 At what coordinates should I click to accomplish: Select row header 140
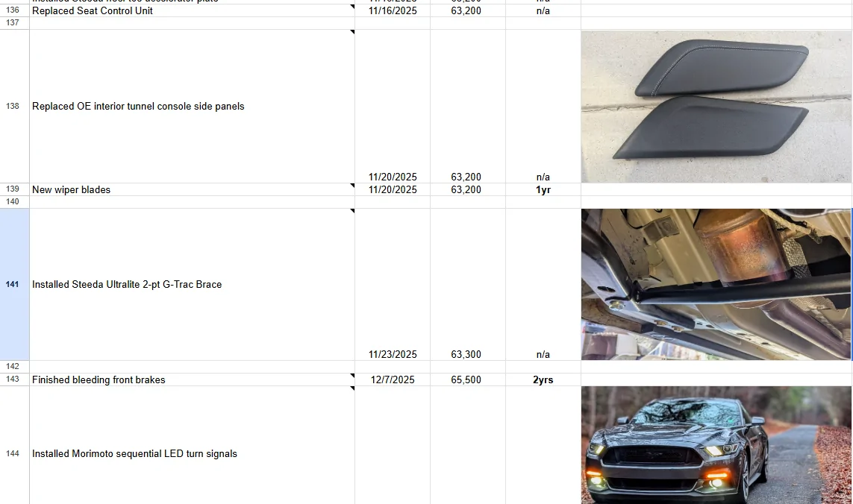point(14,202)
